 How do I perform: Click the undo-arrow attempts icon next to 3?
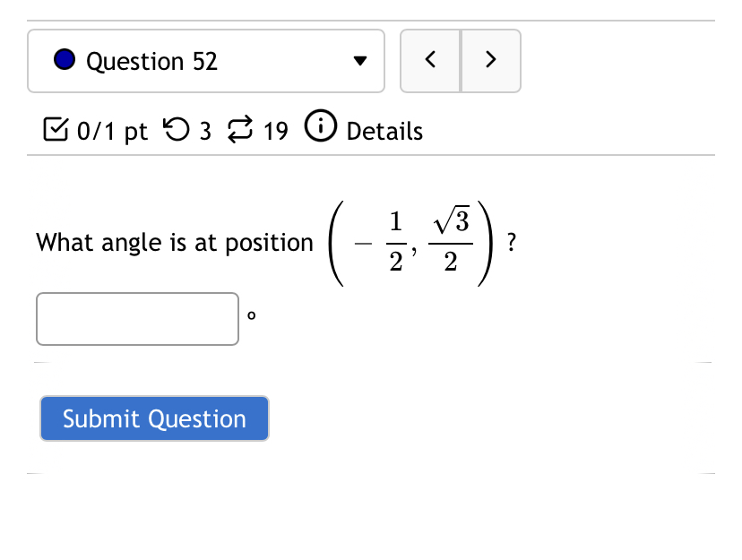pyautogui.click(x=175, y=130)
